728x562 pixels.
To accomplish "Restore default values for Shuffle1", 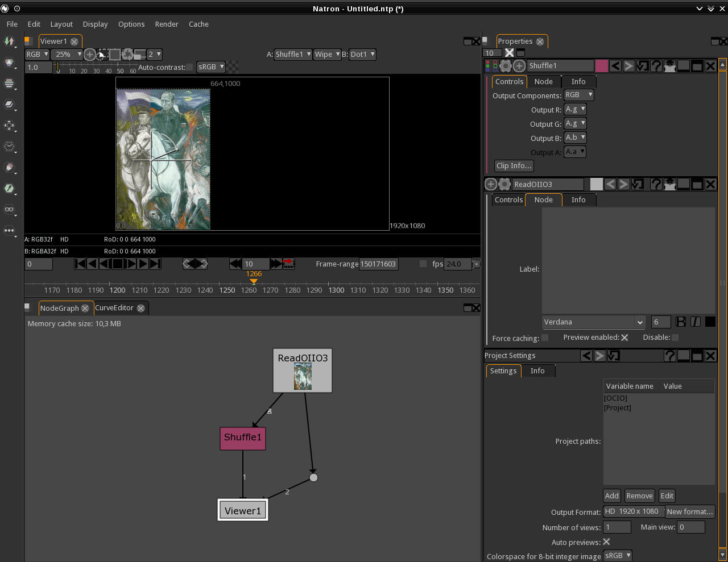I will click(x=643, y=66).
